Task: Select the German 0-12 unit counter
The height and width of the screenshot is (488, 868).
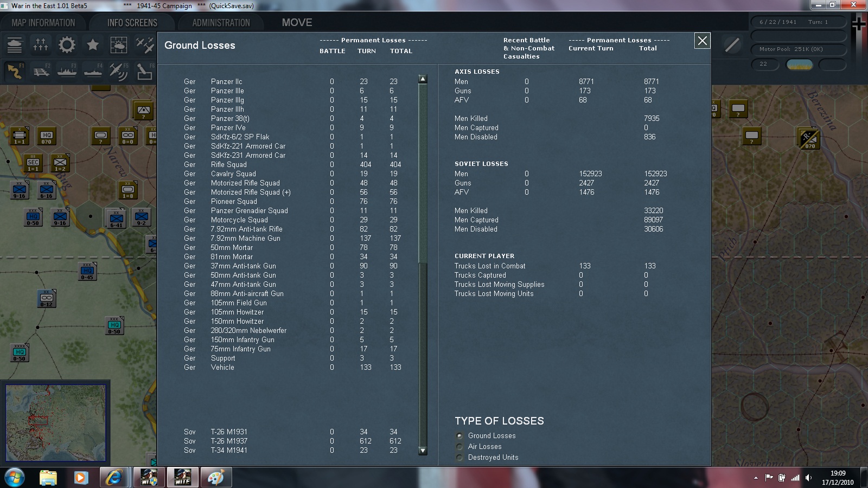Action: tap(47, 299)
